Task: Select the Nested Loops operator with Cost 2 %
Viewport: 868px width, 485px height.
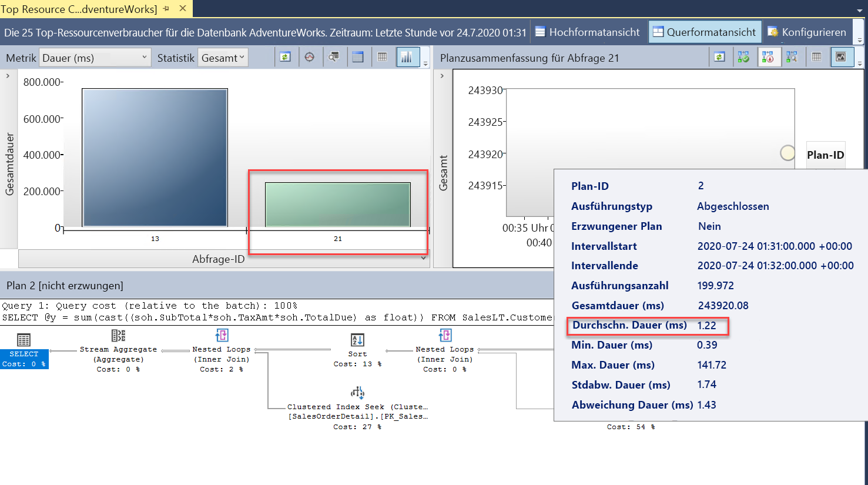Action: coord(222,352)
